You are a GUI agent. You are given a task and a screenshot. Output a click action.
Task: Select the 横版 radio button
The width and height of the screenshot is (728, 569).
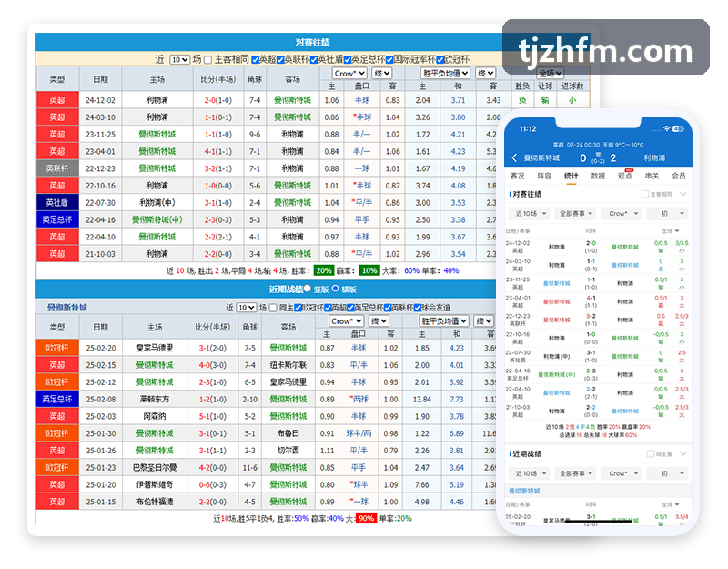pos(335,289)
